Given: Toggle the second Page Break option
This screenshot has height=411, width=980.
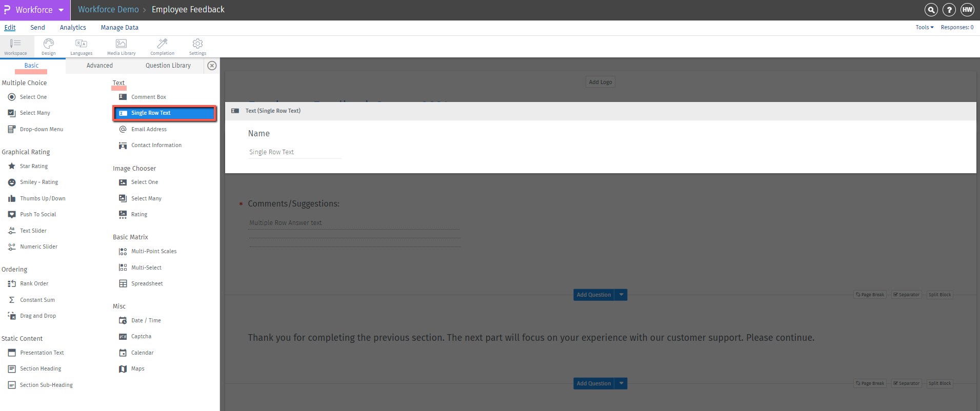Looking at the screenshot, I should coord(870,383).
